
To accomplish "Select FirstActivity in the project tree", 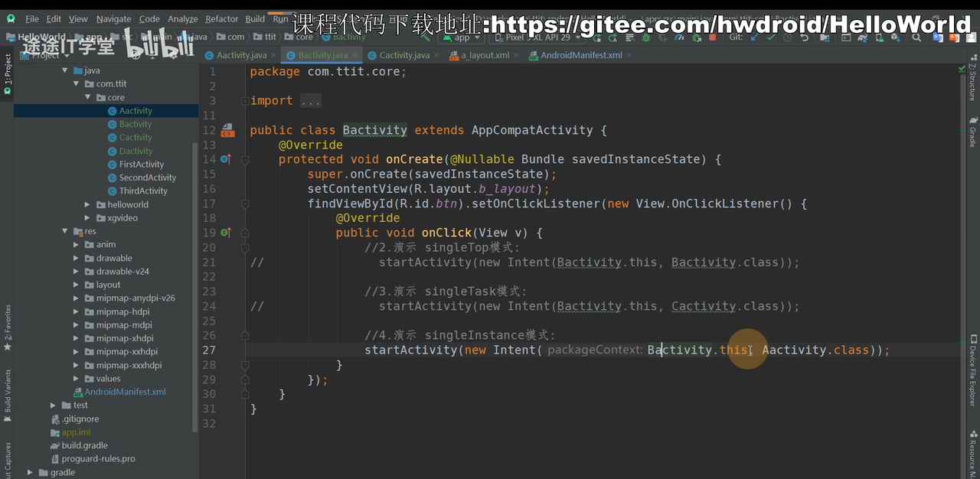I will click(141, 165).
